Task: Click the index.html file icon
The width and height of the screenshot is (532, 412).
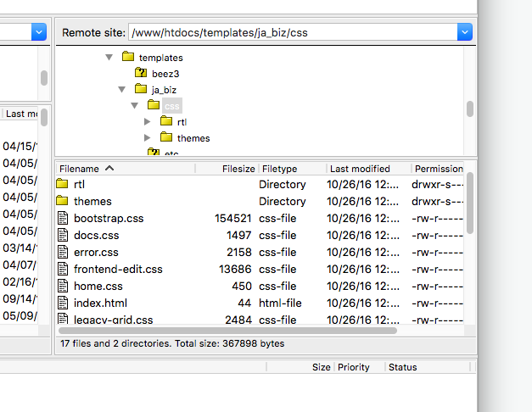Action: (x=62, y=303)
